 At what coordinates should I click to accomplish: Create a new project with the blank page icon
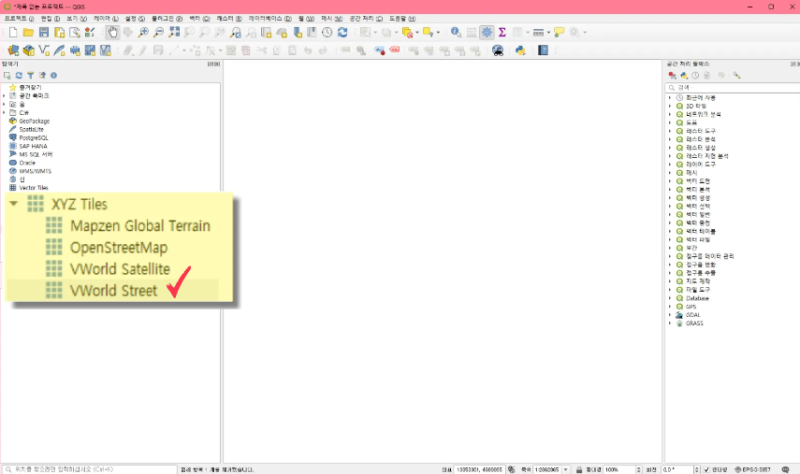[13, 32]
